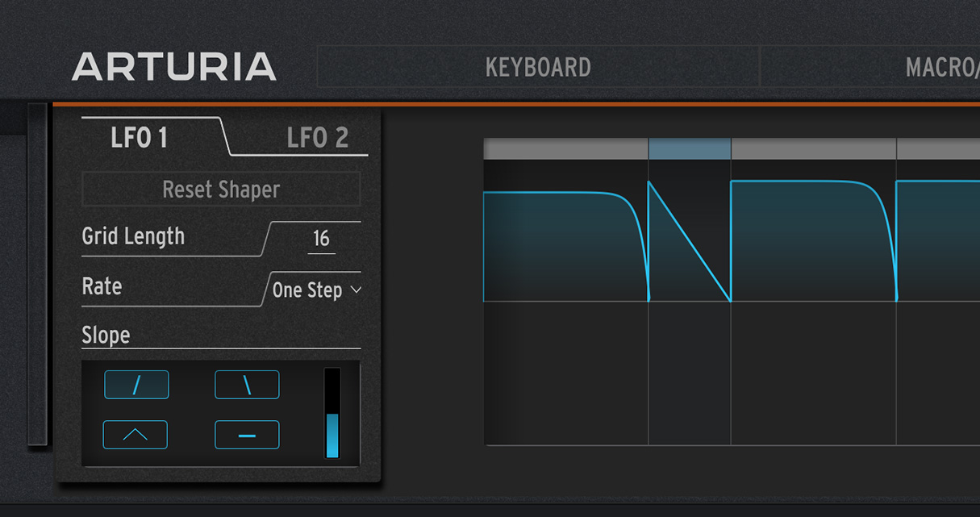The height and width of the screenshot is (517, 980).
Task: Click the Grid Length value 16
Action: (x=321, y=239)
